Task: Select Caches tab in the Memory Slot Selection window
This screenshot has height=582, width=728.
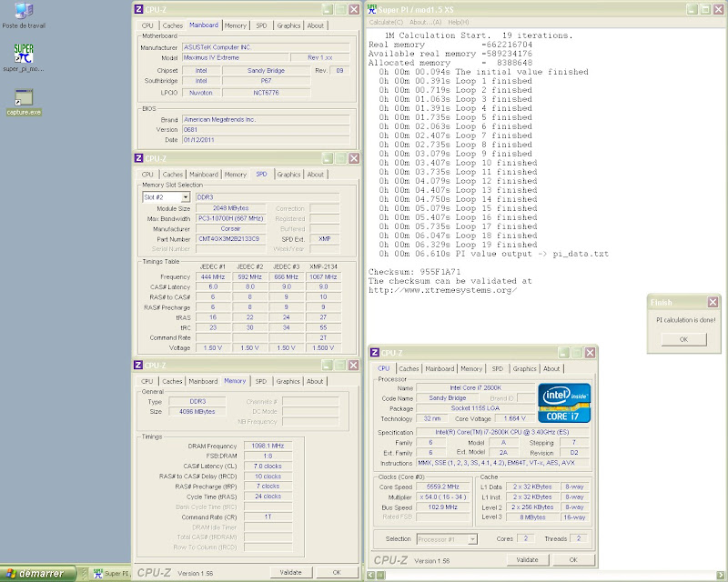Action: (x=172, y=175)
